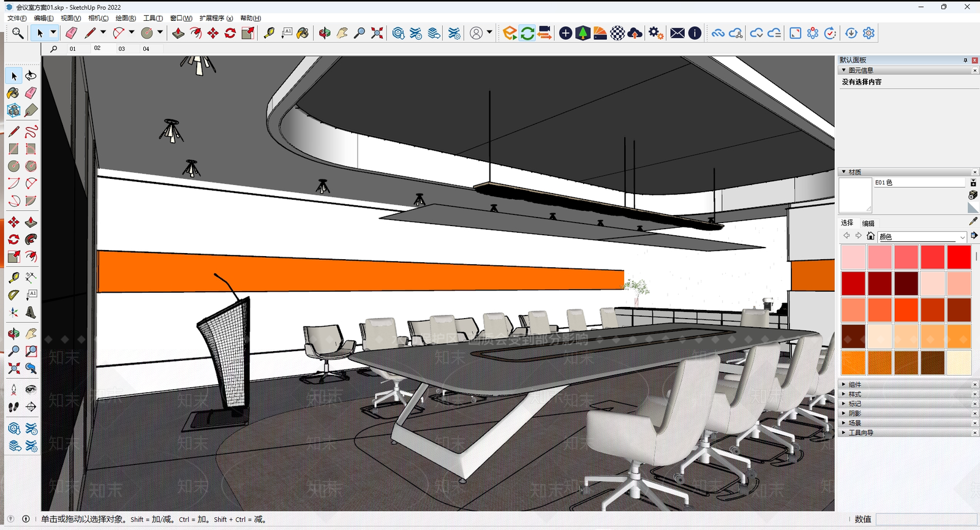Image resolution: width=980 pixels, height=530 pixels.
Task: Activate the Orbit tool in top toolbar
Action: [x=325, y=33]
